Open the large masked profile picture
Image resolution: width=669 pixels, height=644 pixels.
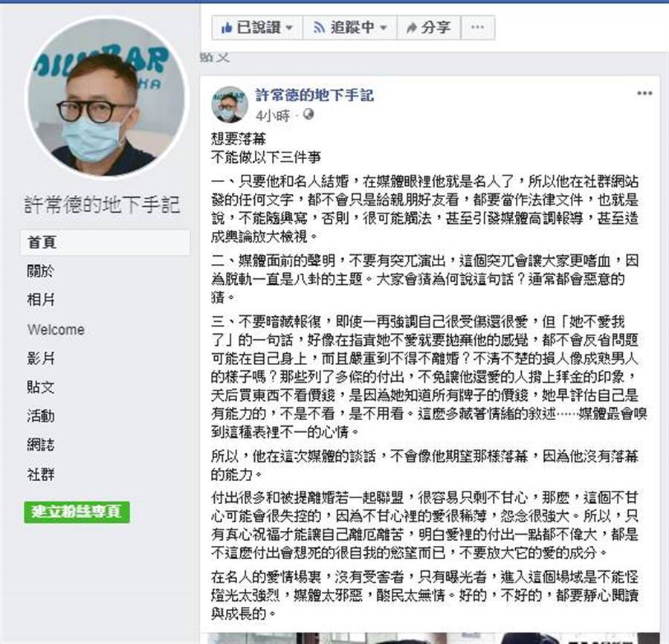(x=106, y=97)
